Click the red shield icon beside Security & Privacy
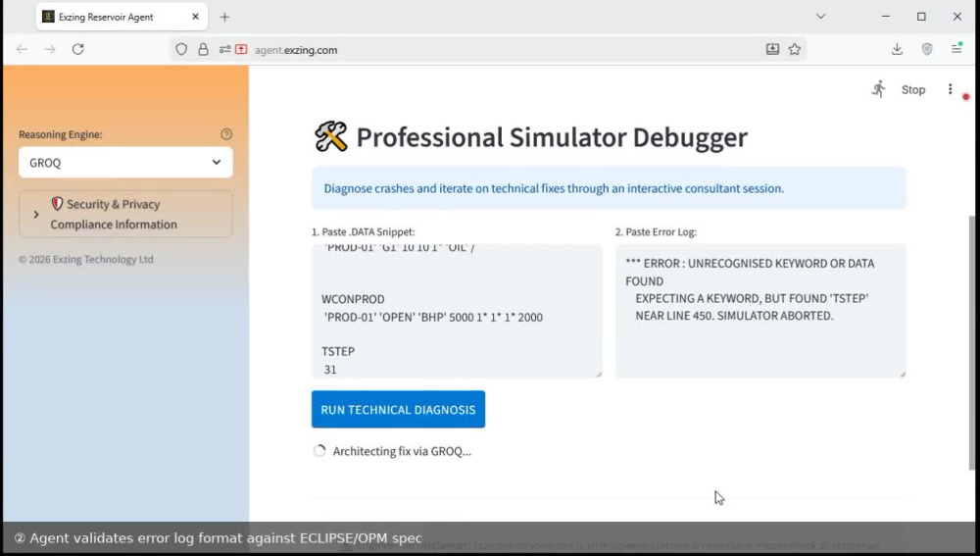980x556 pixels. pyautogui.click(x=57, y=203)
